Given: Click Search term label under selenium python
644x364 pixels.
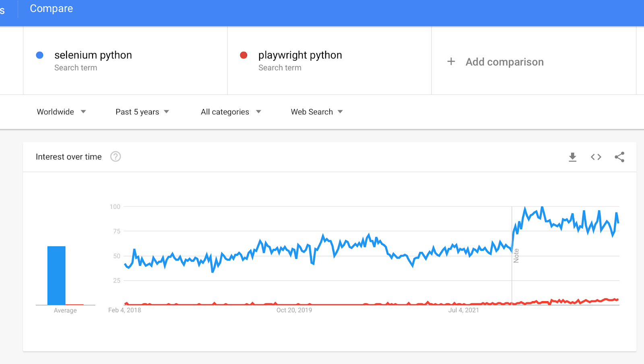Looking at the screenshot, I should click(x=76, y=68).
